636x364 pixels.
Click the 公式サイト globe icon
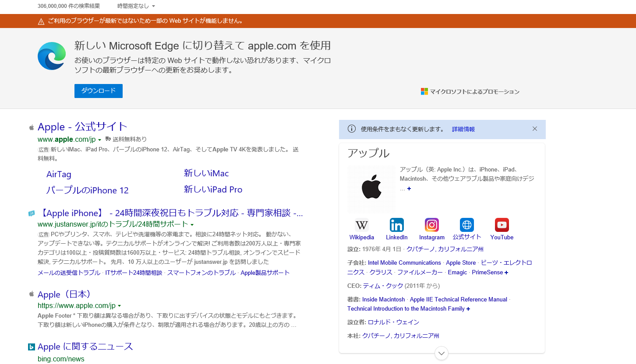(x=466, y=225)
